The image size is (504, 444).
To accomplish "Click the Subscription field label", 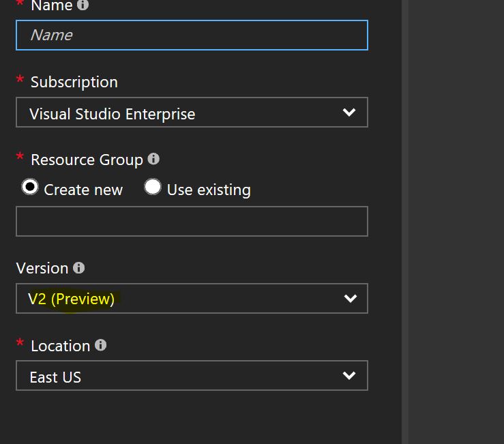I will pos(74,83).
